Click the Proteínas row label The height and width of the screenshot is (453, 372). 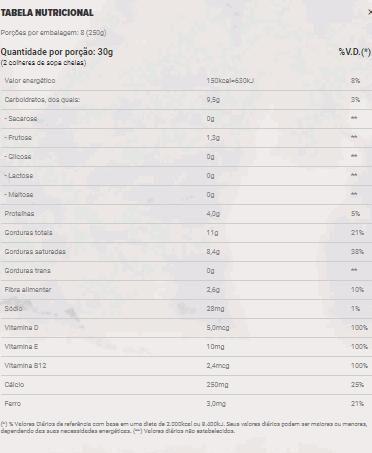pos(19,214)
